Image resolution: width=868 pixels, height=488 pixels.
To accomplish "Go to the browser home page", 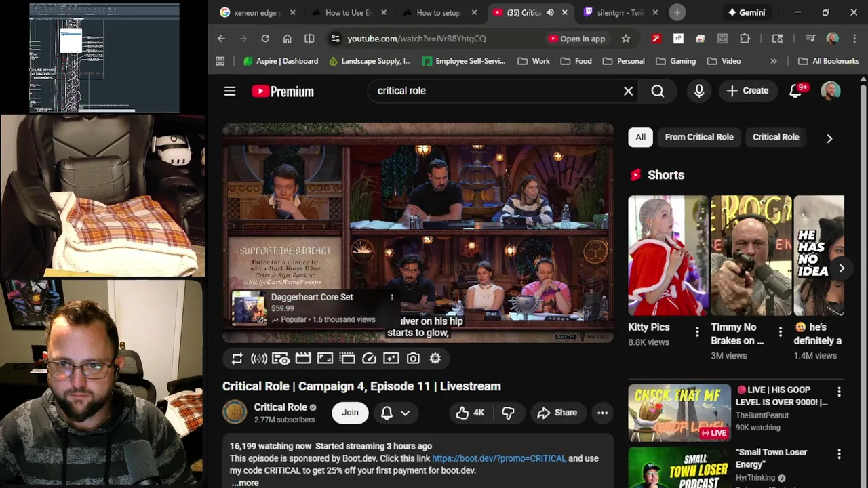I will [288, 39].
